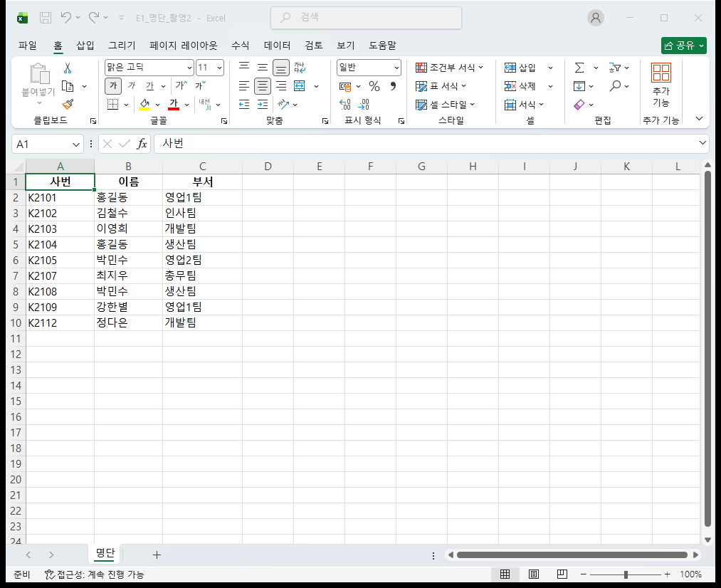721x588 pixels.
Task: Open the font name dropdown 맑은 고딕
Action: tap(189, 68)
